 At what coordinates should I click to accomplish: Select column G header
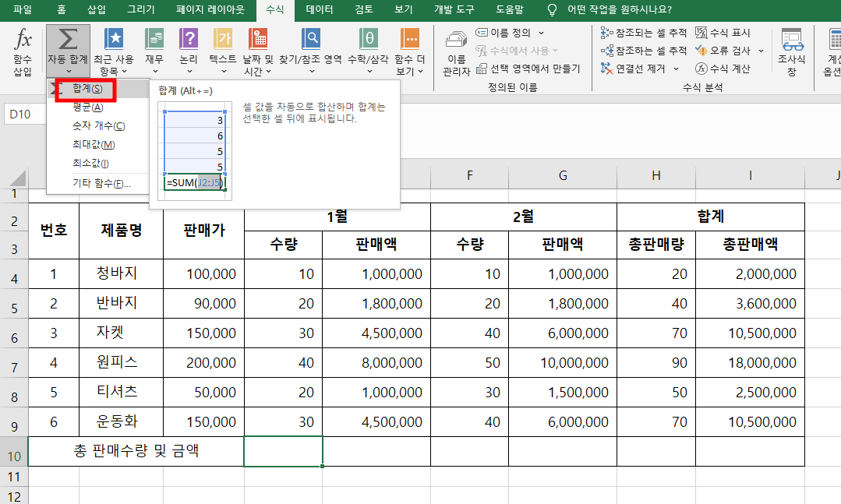[563, 175]
